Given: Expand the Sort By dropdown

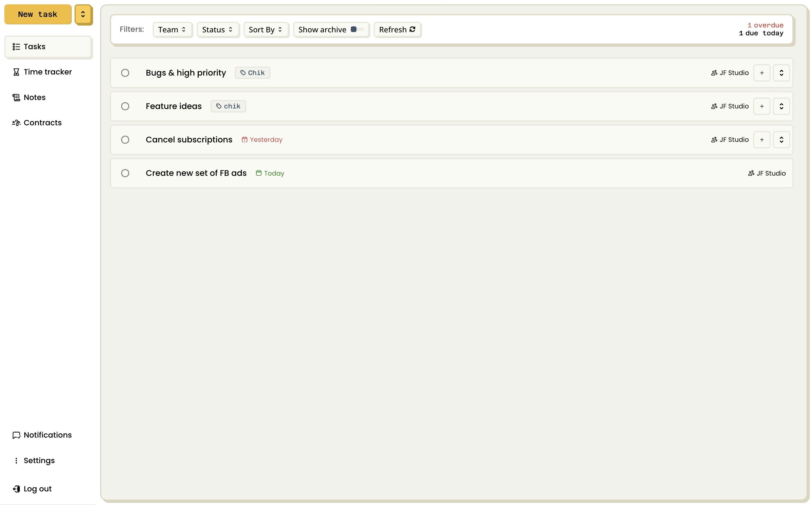Looking at the screenshot, I should (x=265, y=30).
